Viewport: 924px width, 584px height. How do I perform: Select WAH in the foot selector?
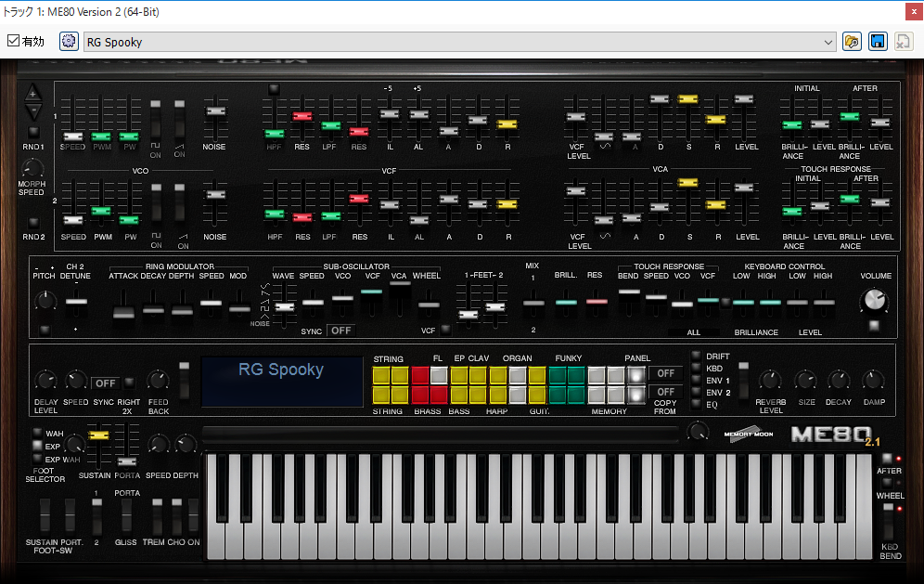coord(37,433)
